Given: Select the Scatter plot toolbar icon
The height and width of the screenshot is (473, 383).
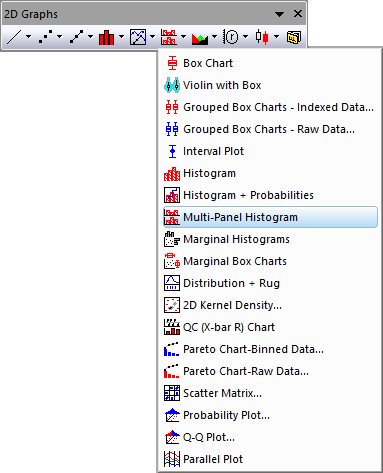Looking at the screenshot, I should pyautogui.click(x=45, y=37).
